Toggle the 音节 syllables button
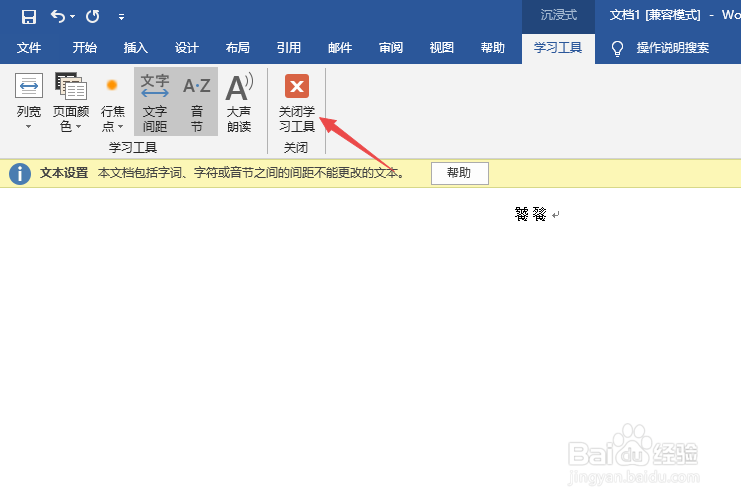 coord(197,102)
